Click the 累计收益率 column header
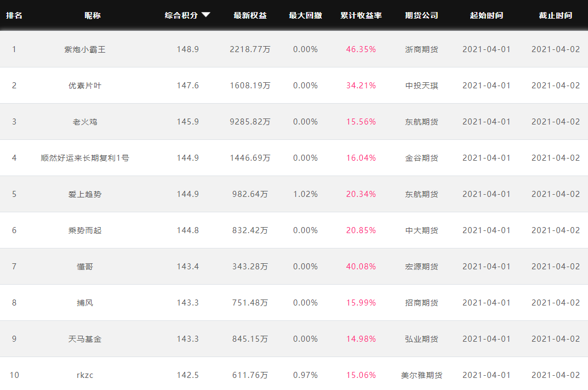The height and width of the screenshot is (390, 588). [x=361, y=15]
